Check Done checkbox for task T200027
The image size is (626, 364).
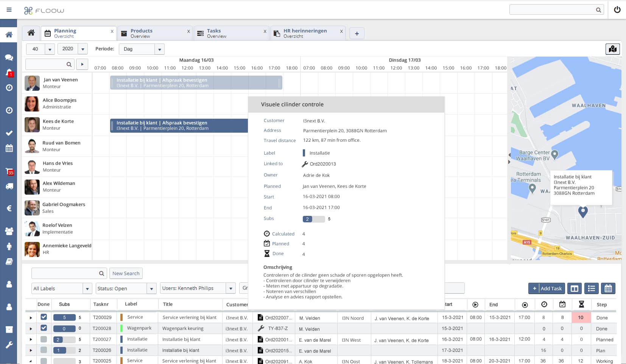pyautogui.click(x=44, y=339)
